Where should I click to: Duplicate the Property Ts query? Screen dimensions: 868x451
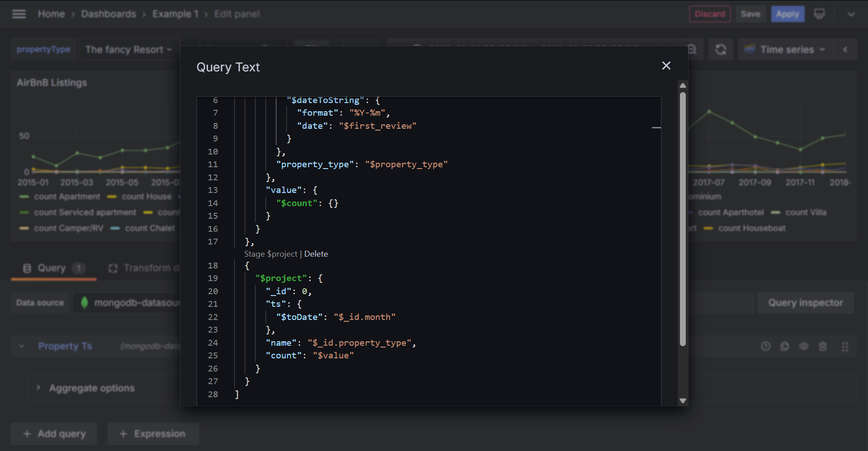(x=784, y=347)
